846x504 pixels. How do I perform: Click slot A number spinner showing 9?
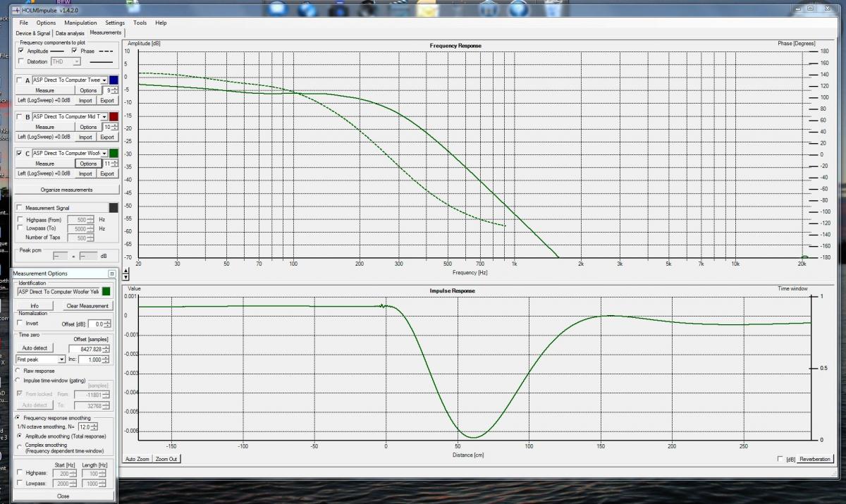click(x=109, y=90)
